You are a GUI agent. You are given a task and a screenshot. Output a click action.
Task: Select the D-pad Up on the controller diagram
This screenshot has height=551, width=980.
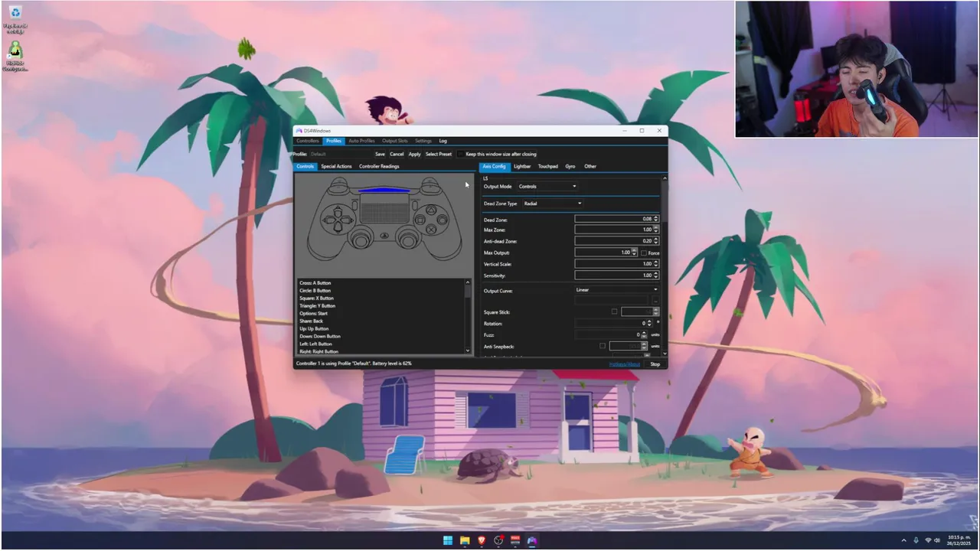(338, 211)
